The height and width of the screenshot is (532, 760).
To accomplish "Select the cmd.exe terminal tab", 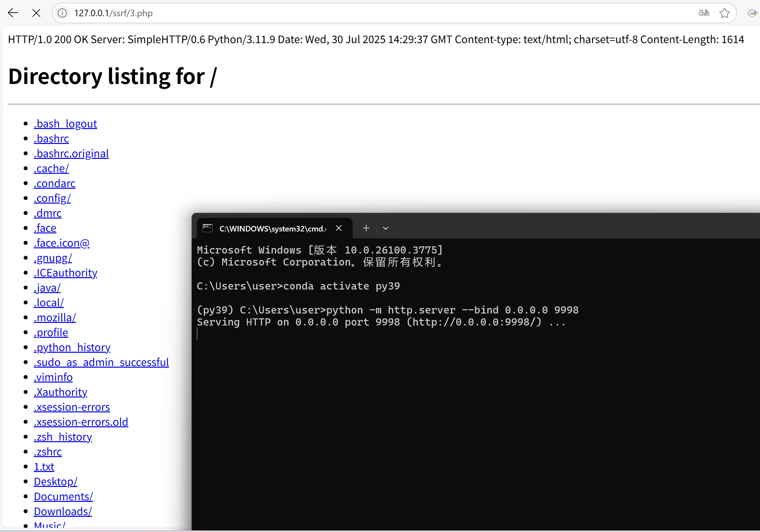I will tap(274, 228).
